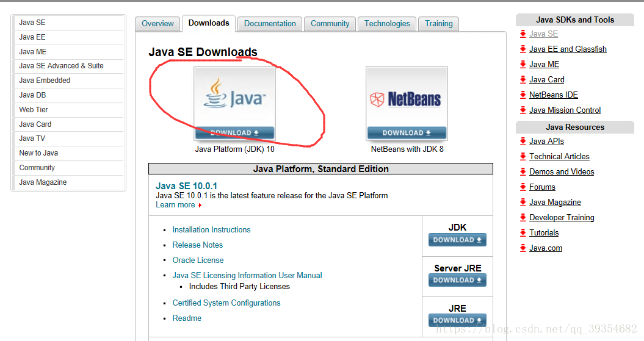Click the red arrow after Learn more

click(x=200, y=205)
